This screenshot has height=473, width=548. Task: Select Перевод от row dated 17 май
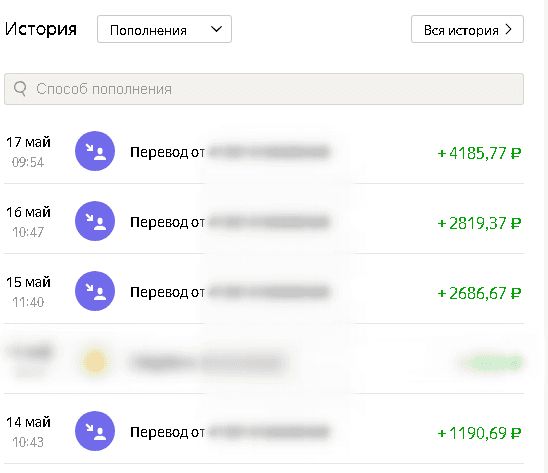click(x=264, y=151)
